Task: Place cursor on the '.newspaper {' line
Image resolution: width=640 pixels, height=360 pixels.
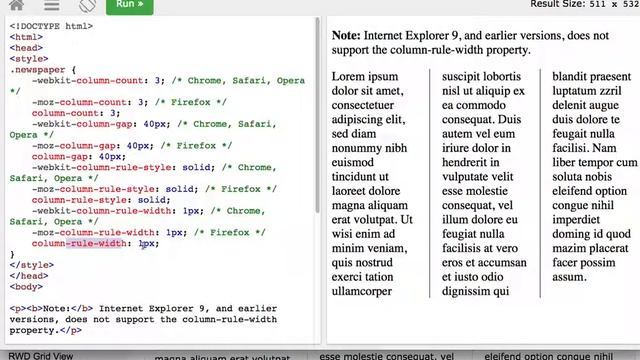Action: [x=43, y=70]
